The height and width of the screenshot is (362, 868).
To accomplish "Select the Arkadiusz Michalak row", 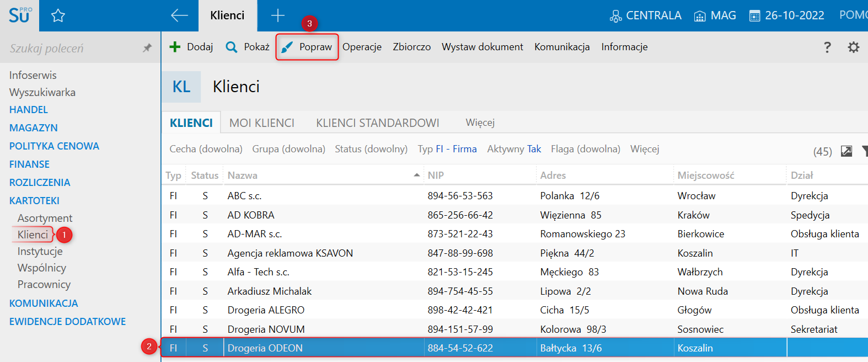I will 515,291.
